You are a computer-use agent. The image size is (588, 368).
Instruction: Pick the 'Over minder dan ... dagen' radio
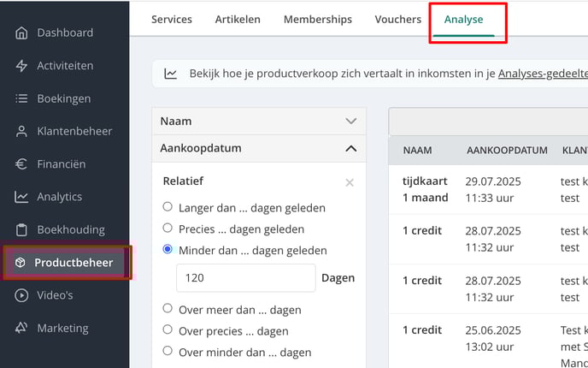point(168,351)
